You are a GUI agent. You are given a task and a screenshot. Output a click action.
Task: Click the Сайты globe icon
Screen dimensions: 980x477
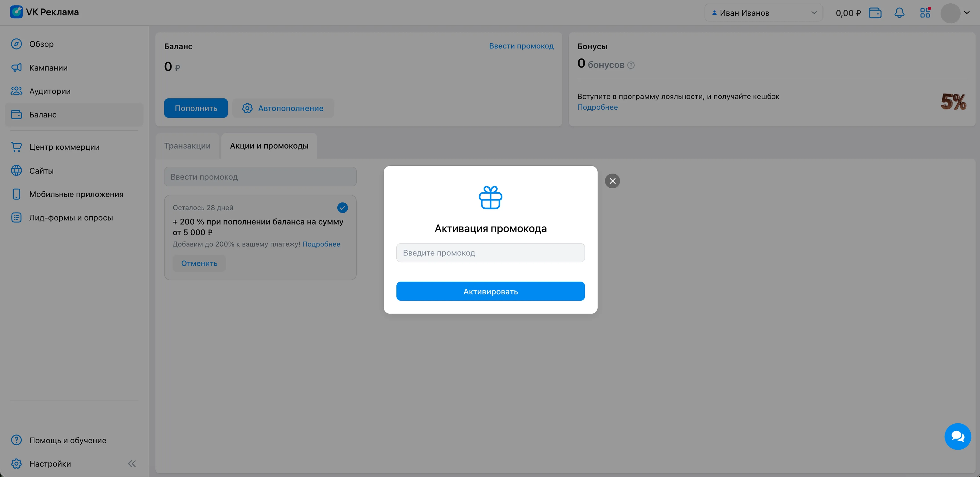click(x=16, y=171)
